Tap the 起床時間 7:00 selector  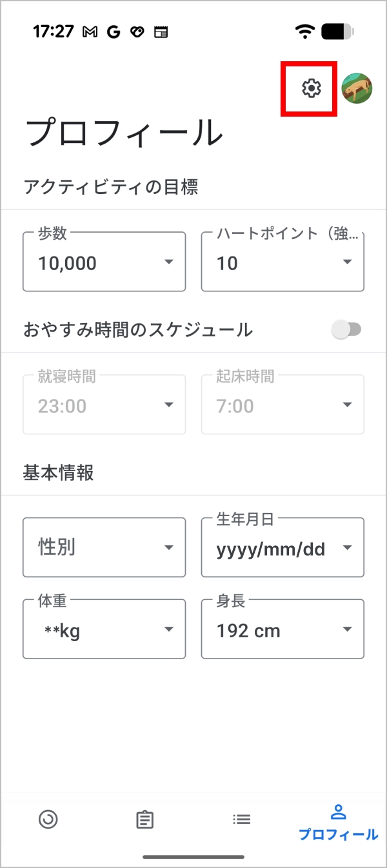tap(283, 405)
